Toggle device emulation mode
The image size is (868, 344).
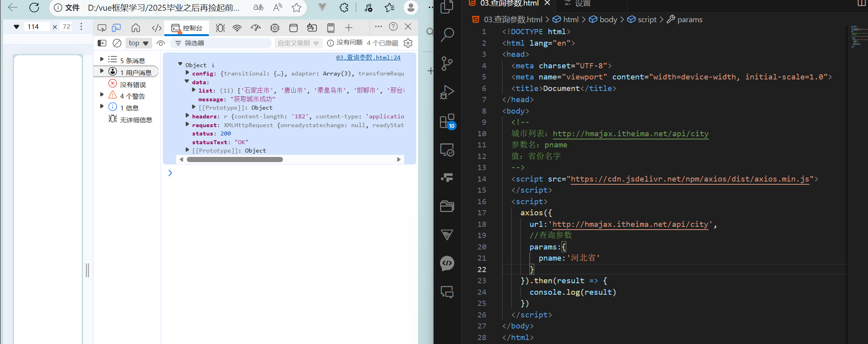point(116,28)
